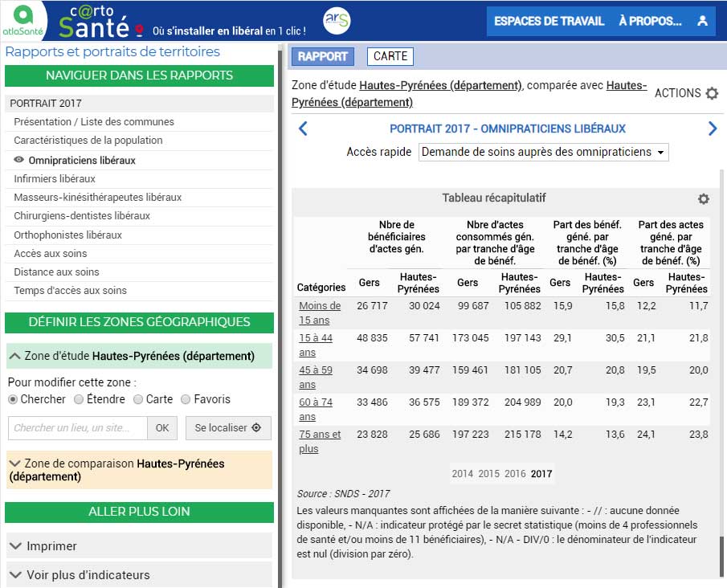Select year 2014 in table
The image size is (727, 588).
coord(462,474)
